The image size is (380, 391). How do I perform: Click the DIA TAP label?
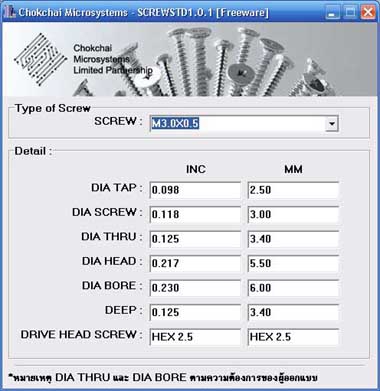coord(117,188)
